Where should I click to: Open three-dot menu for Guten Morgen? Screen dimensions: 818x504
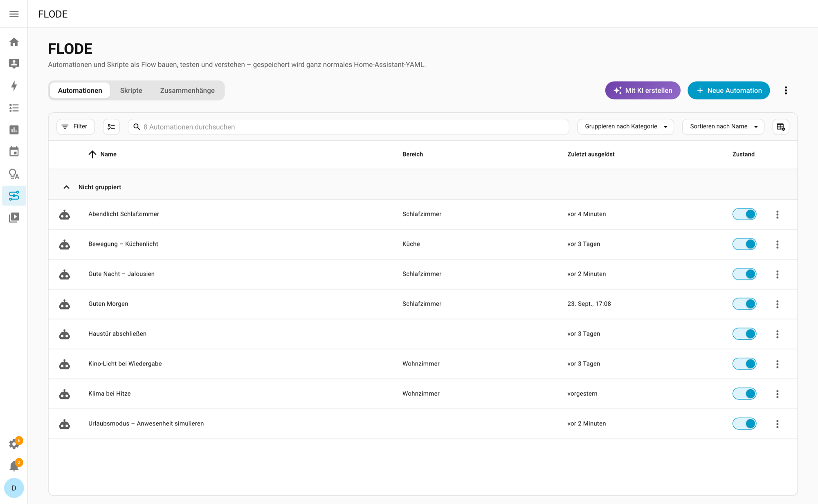coord(778,304)
